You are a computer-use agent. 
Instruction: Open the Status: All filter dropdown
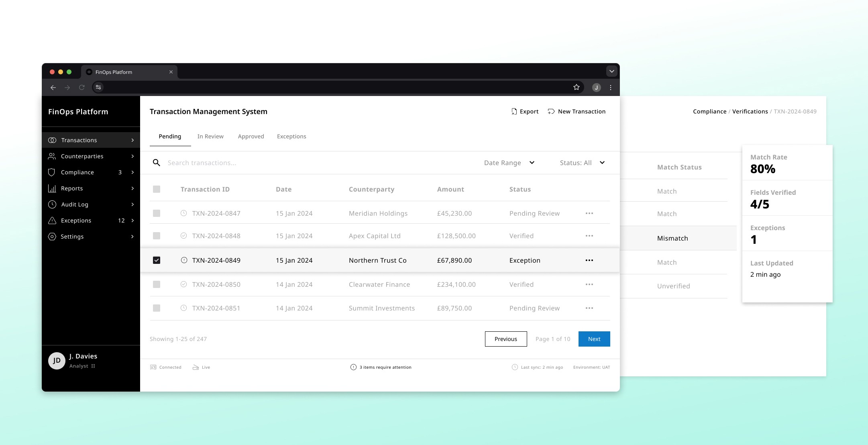click(x=582, y=163)
